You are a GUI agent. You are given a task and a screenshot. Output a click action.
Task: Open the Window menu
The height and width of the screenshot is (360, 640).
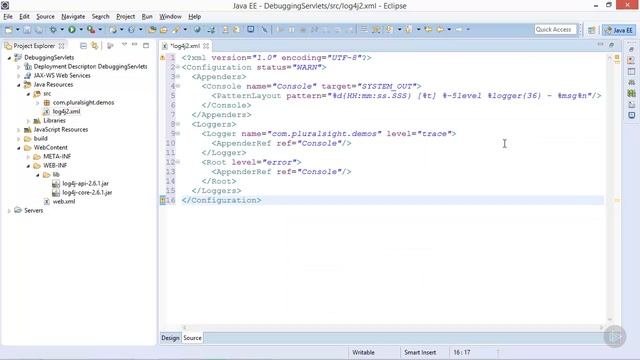[x=170, y=16]
